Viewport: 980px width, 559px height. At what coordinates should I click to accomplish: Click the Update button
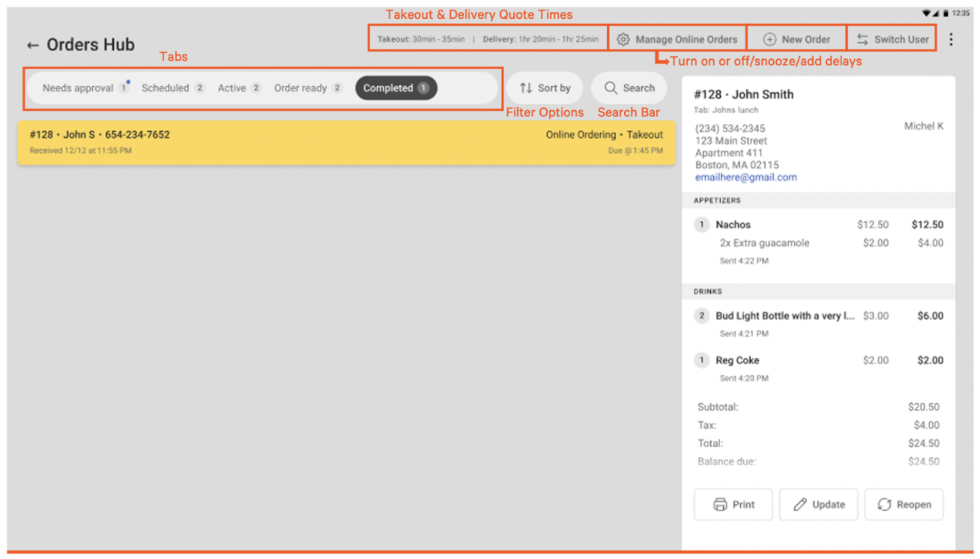[819, 504]
